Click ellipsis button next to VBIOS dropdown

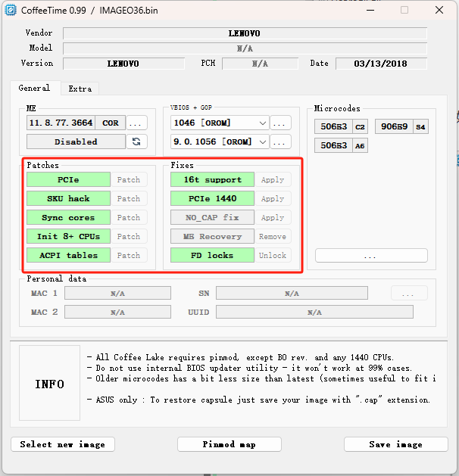(x=280, y=123)
